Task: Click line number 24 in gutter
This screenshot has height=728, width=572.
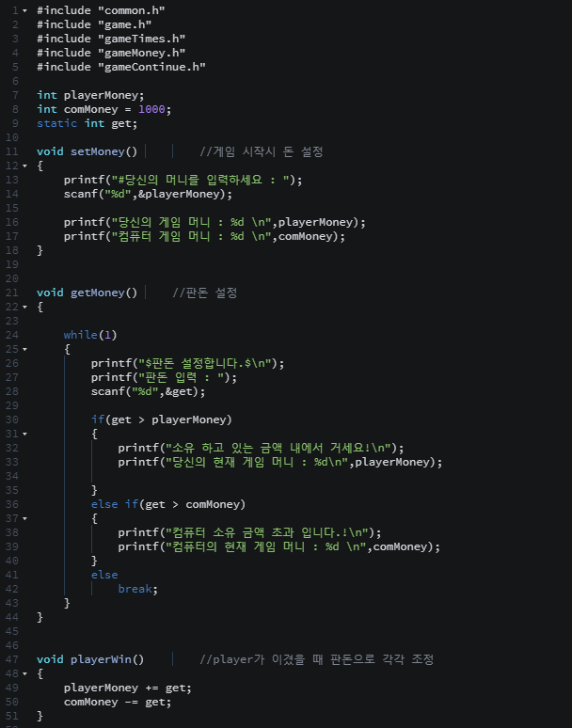Action: click(12, 335)
